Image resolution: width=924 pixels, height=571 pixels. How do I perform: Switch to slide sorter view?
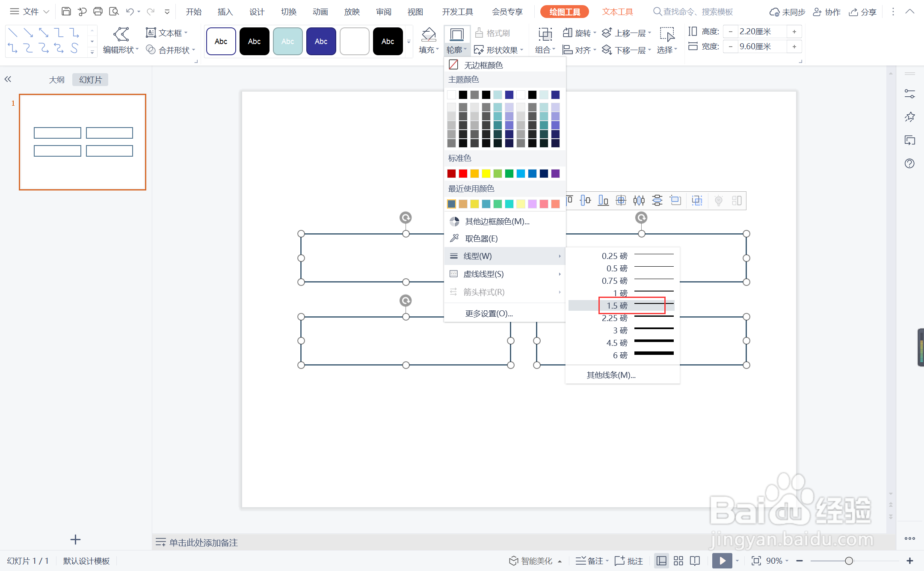pyautogui.click(x=678, y=561)
